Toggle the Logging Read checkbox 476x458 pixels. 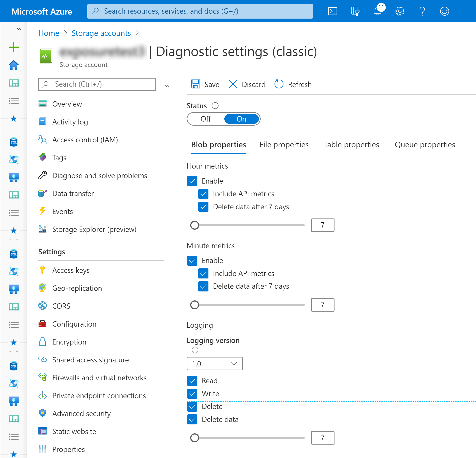pyautogui.click(x=192, y=381)
